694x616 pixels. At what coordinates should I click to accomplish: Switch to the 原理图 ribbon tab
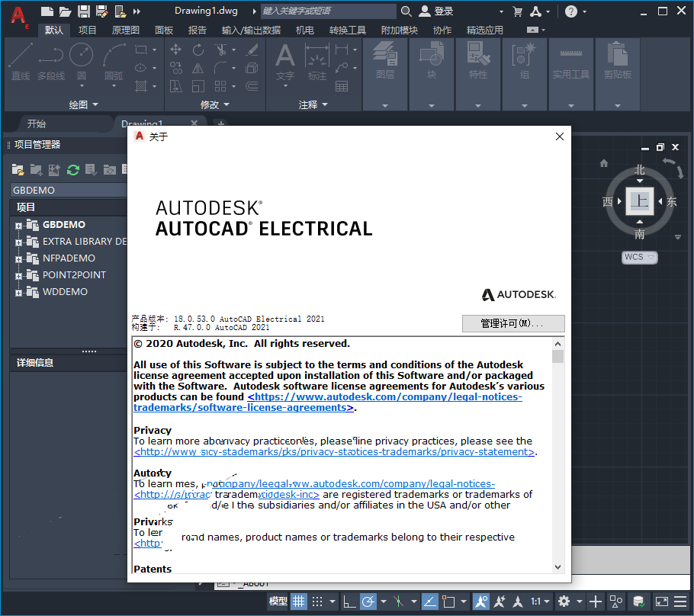click(126, 30)
